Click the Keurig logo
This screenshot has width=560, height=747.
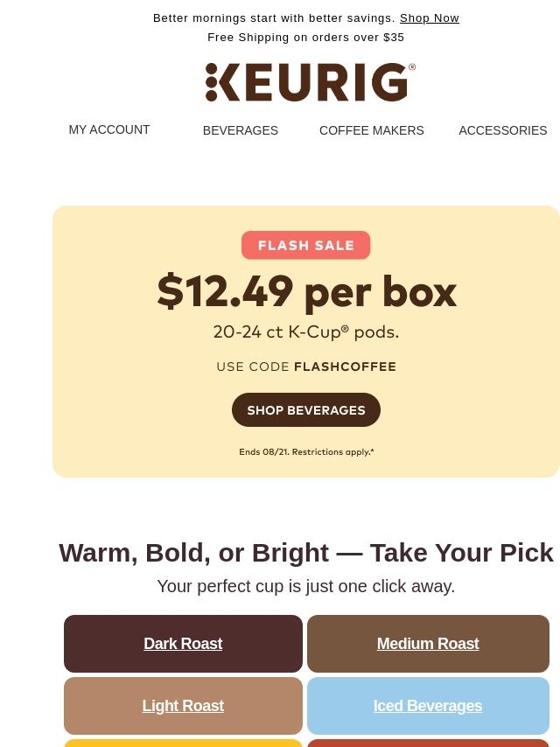point(311,82)
